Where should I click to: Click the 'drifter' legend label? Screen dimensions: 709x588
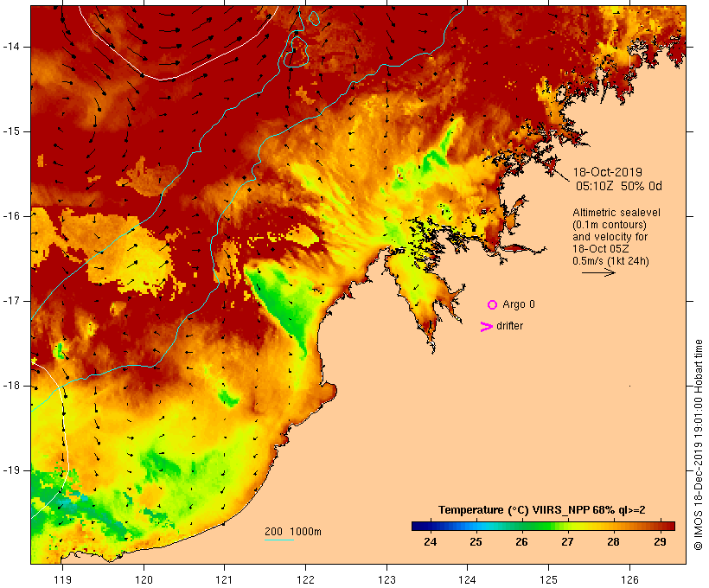[x=509, y=326]
